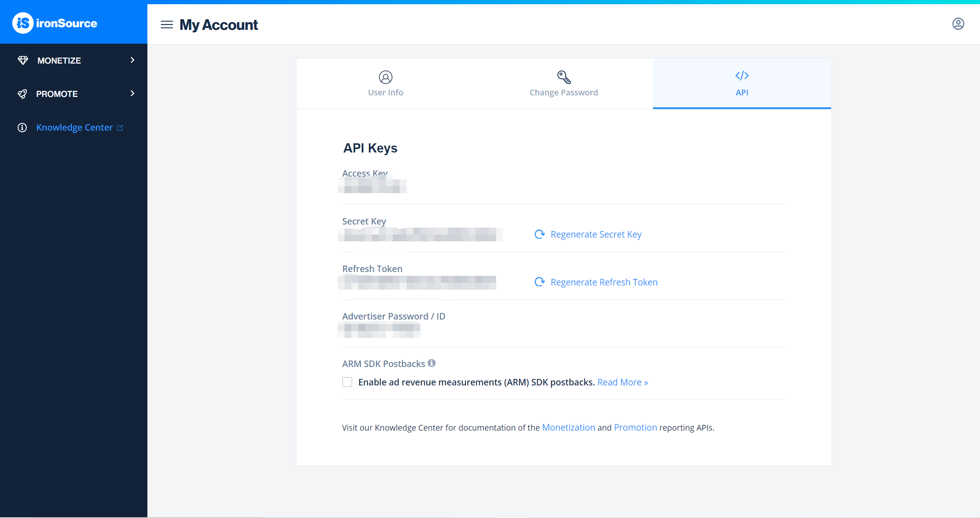Expand the MONETIZE section
The image size is (980, 518).
(132, 60)
